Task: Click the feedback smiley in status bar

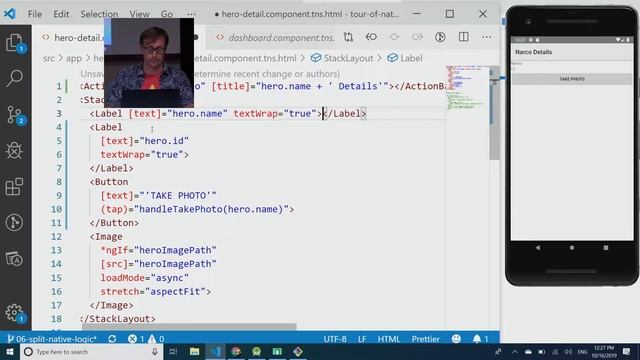Action: pos(456,339)
